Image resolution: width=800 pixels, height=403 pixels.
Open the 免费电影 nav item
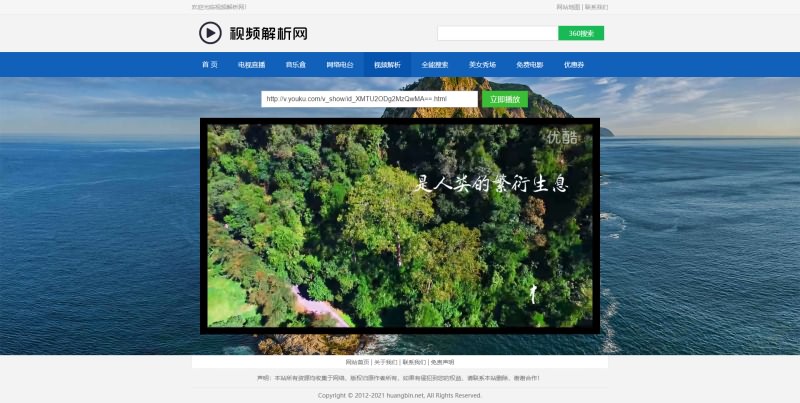(530, 65)
